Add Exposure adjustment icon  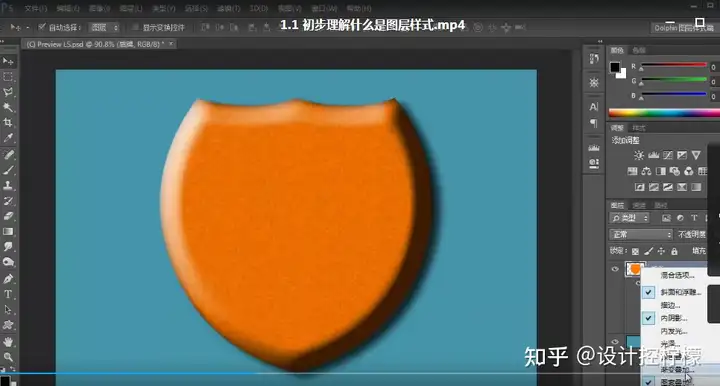tap(682, 155)
